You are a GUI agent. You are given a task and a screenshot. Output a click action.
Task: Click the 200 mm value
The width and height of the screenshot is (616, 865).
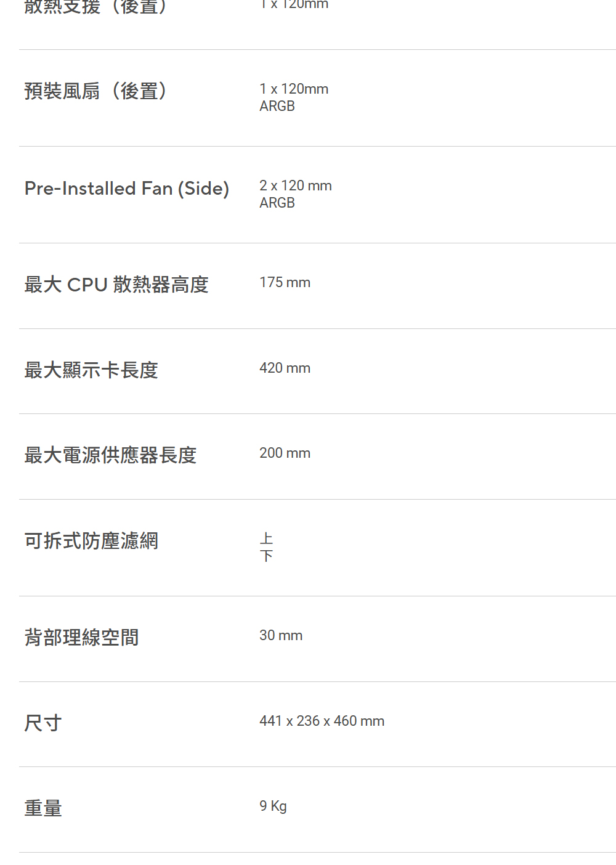click(x=285, y=453)
